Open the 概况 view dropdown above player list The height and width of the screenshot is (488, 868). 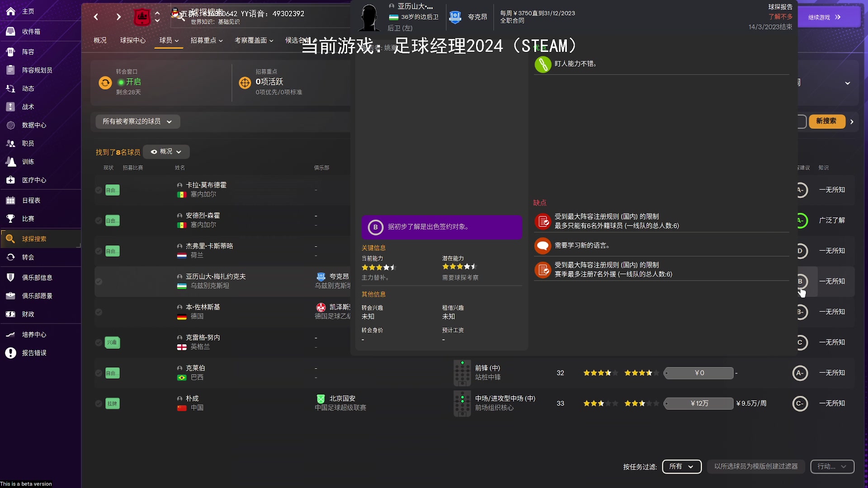click(x=165, y=152)
